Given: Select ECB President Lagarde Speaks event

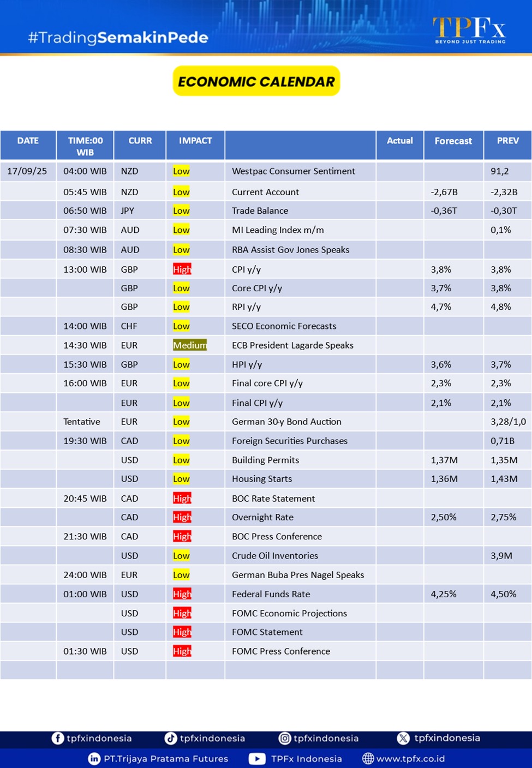Looking at the screenshot, I should tap(292, 345).
